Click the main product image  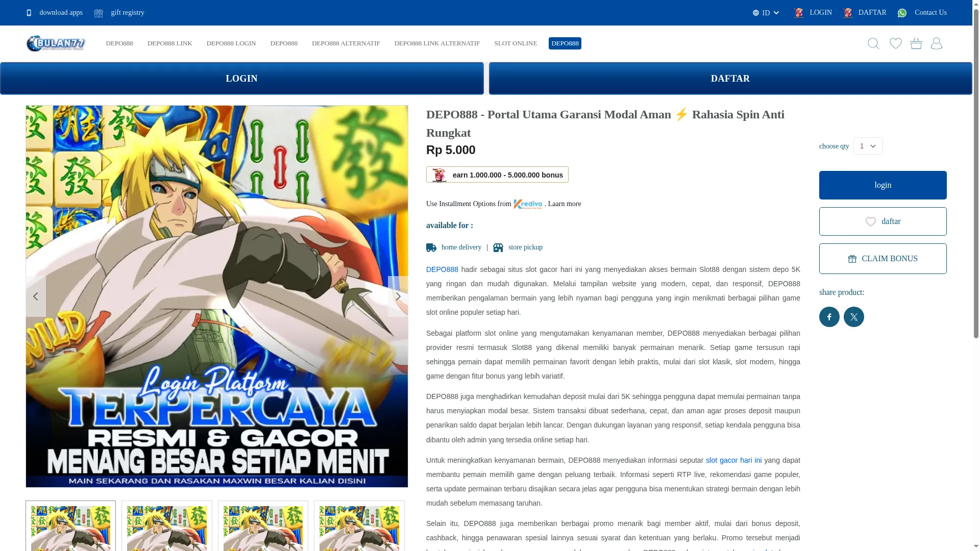217,296
